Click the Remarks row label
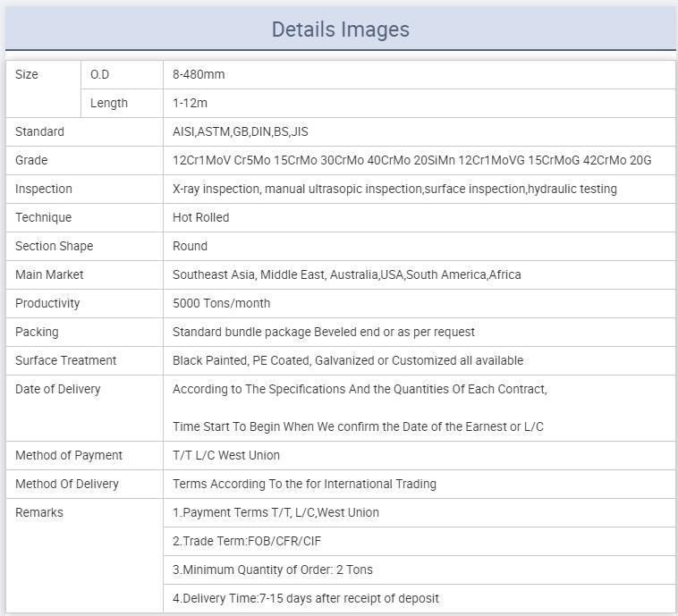 click(39, 512)
